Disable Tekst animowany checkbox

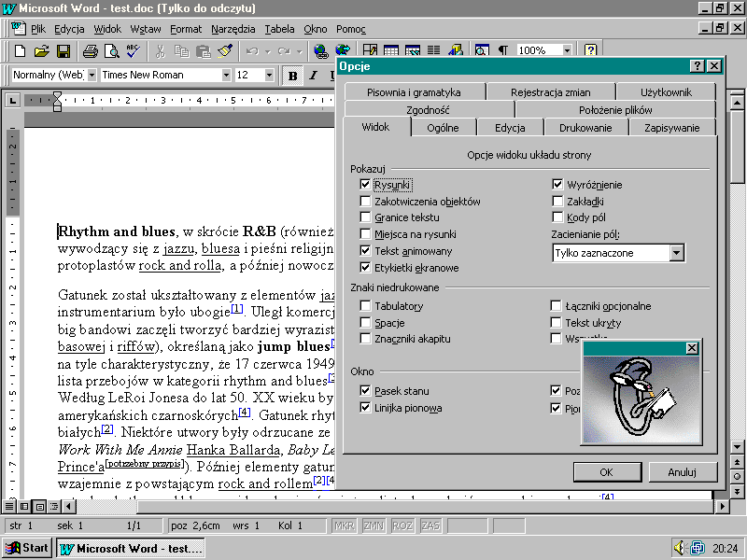point(365,250)
